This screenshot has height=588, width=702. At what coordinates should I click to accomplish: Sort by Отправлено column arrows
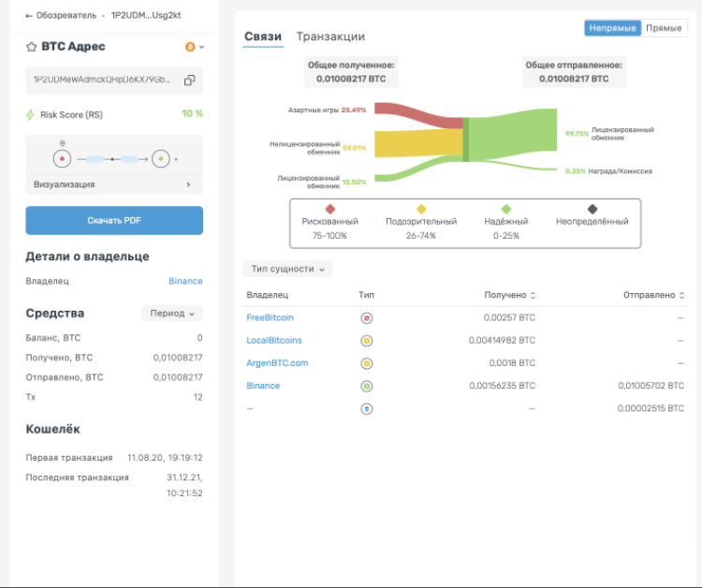(681, 295)
